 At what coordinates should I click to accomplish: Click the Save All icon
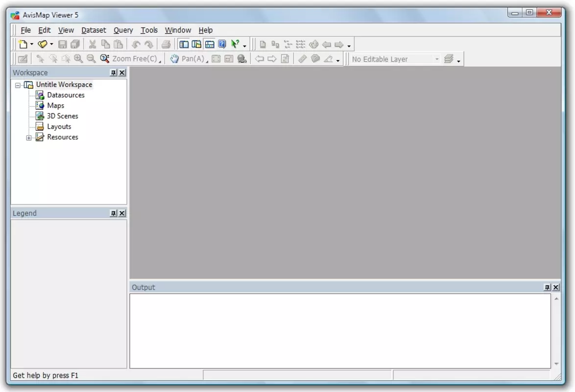pyautogui.click(x=75, y=45)
